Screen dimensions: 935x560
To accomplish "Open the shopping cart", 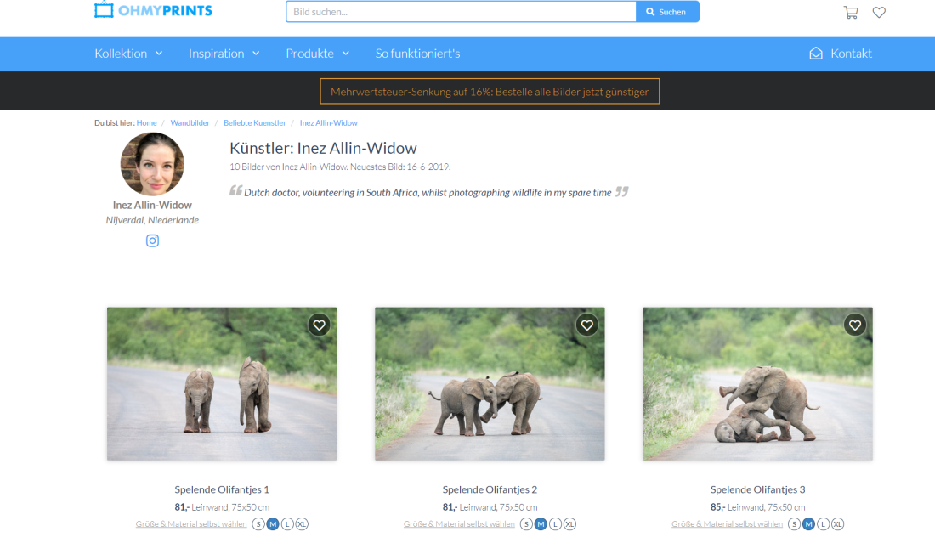I will click(851, 12).
